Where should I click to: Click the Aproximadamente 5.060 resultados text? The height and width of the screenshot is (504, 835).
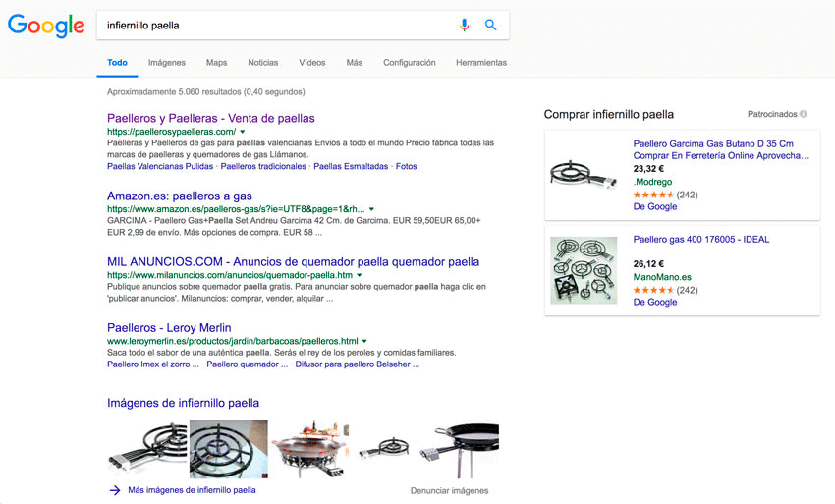(206, 92)
